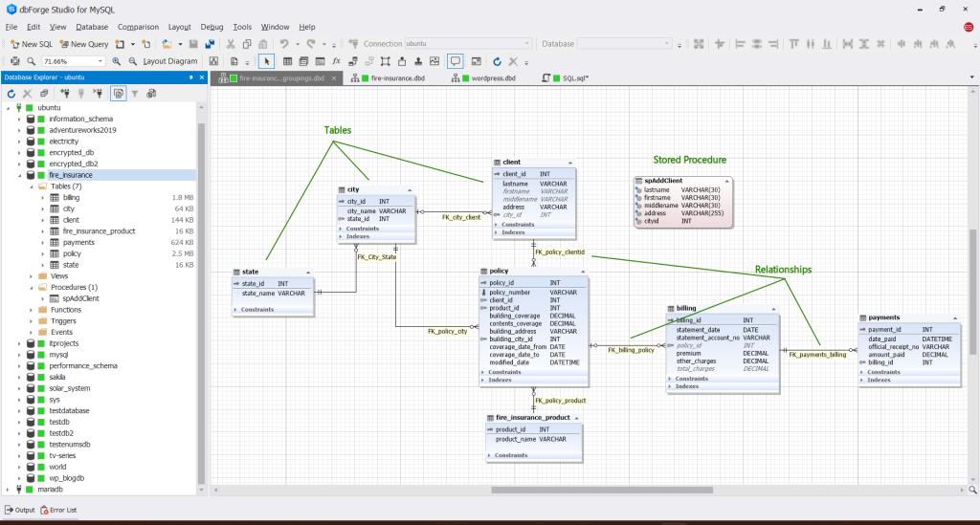The height and width of the screenshot is (525, 980).
Task: Open the Output panel
Action: pyautogui.click(x=20, y=510)
